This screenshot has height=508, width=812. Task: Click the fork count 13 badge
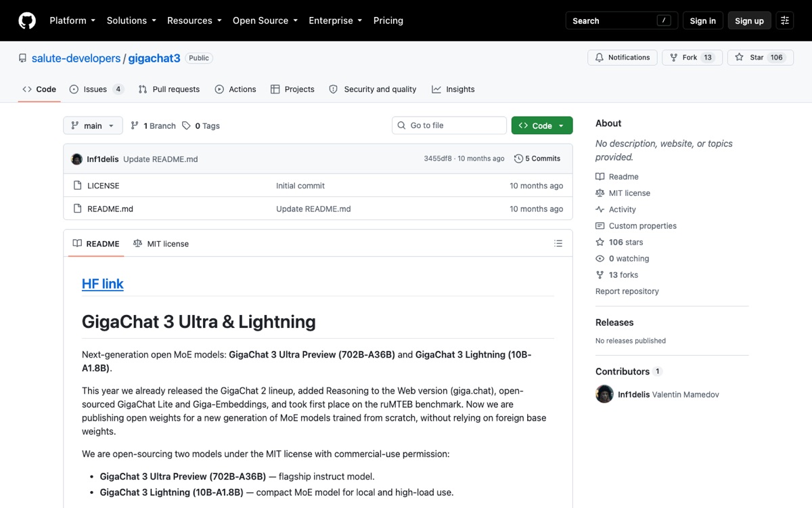(708, 58)
